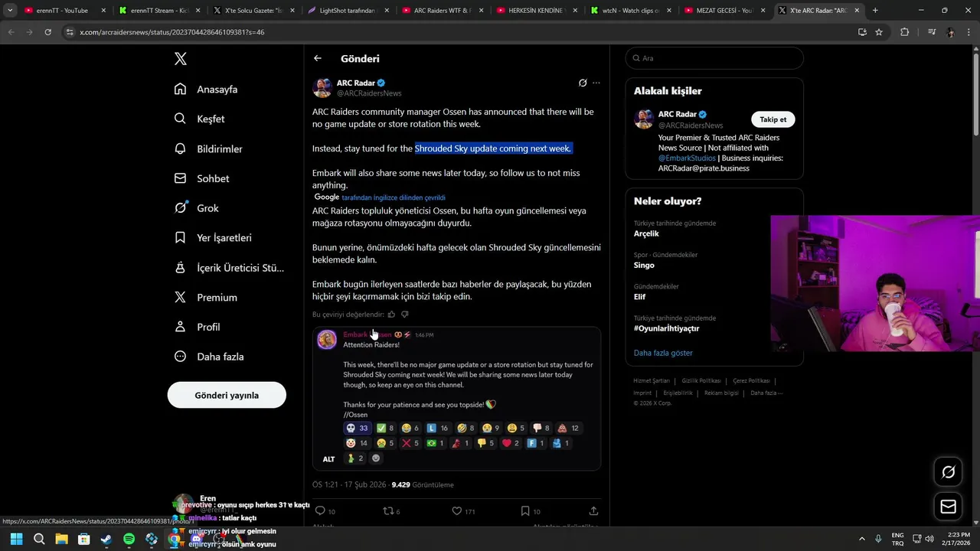Open floating messages envelope button
Image resolution: width=980 pixels, height=551 pixels.
(948, 507)
